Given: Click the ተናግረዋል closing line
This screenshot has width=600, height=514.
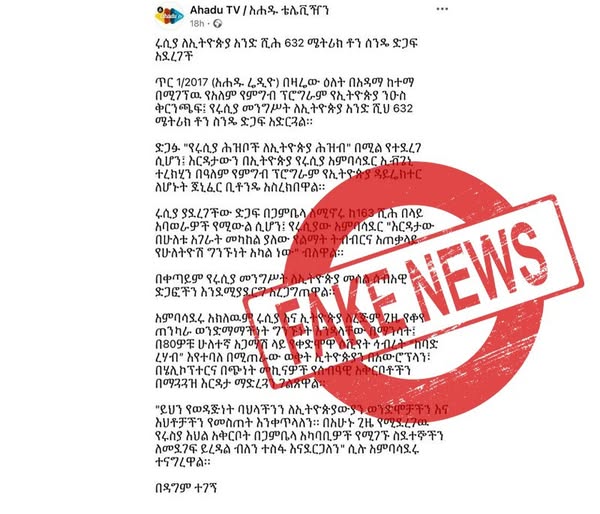Looking at the screenshot, I should click(183, 462).
